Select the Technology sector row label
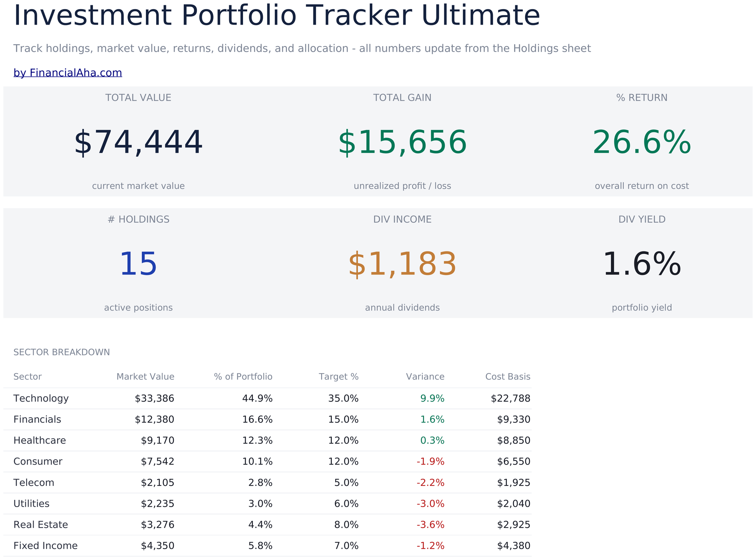Image resolution: width=756 pixels, height=560 pixels. pos(41,399)
